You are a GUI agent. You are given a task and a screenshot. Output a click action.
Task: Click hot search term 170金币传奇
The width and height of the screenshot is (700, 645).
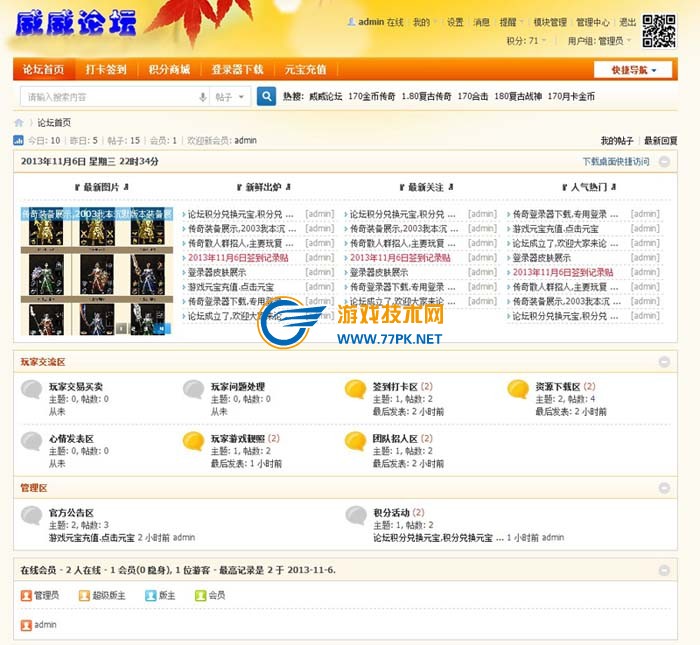371,96
